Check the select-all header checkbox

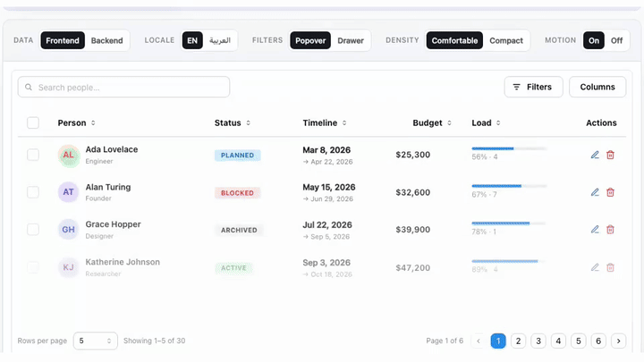33,122
